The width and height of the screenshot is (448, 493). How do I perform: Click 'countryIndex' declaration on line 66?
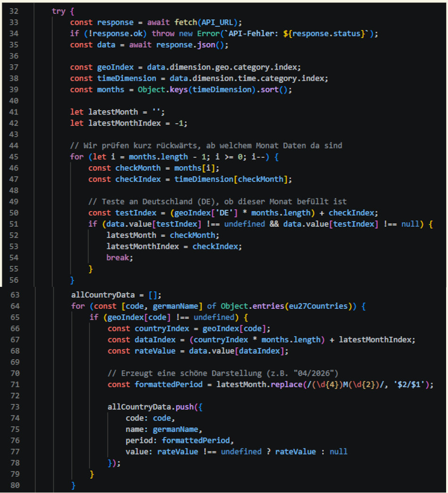[x=162, y=328]
